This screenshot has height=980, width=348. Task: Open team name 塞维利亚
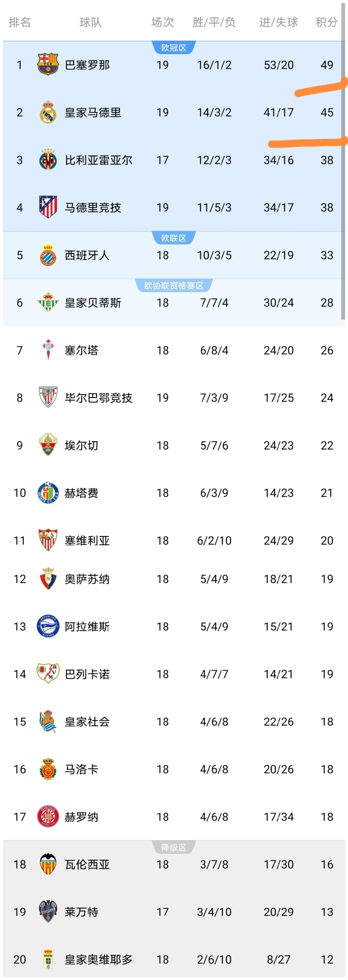coord(87,540)
